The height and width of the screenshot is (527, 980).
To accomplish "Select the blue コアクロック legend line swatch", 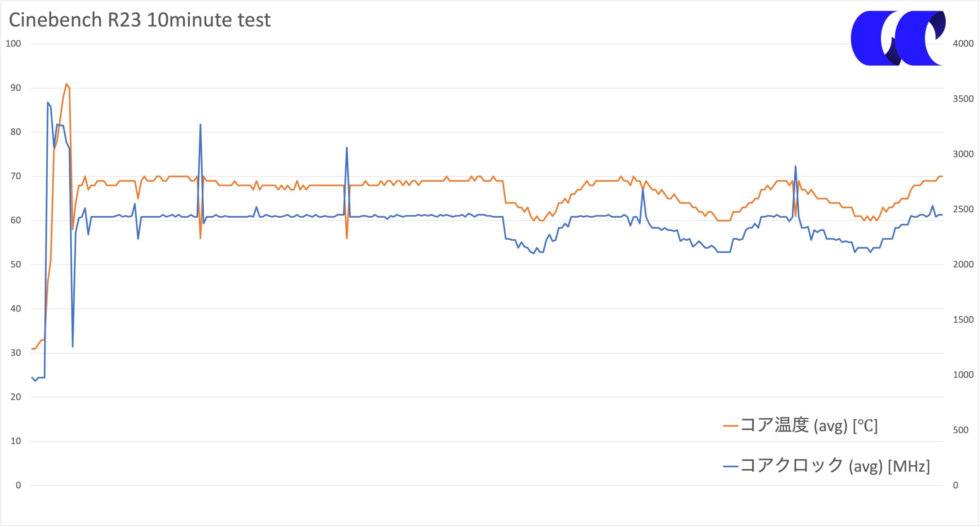I will pos(730,466).
